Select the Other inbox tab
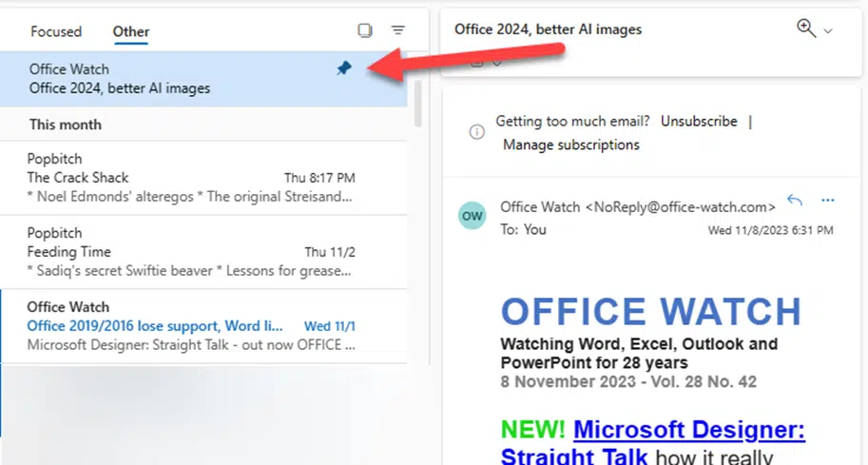Screen dimensions: 868x465 tap(131, 31)
